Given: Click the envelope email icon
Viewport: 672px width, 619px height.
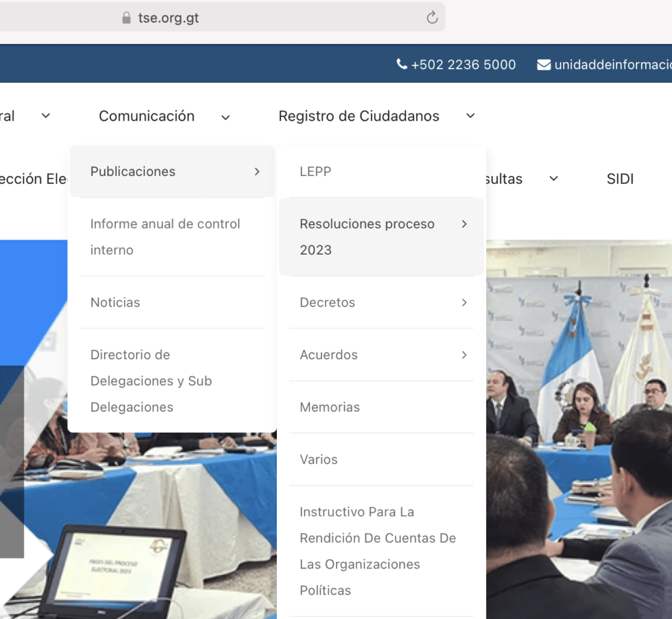Looking at the screenshot, I should pos(544,64).
